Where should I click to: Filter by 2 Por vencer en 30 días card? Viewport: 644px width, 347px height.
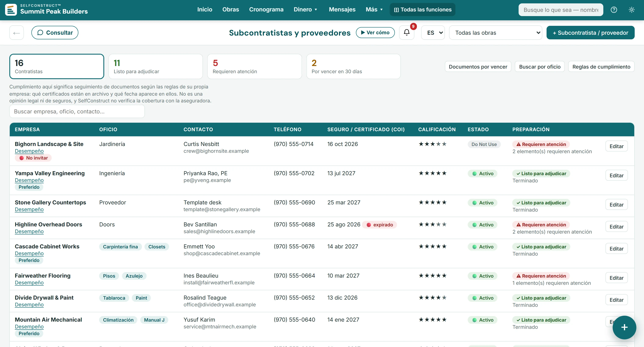354,66
